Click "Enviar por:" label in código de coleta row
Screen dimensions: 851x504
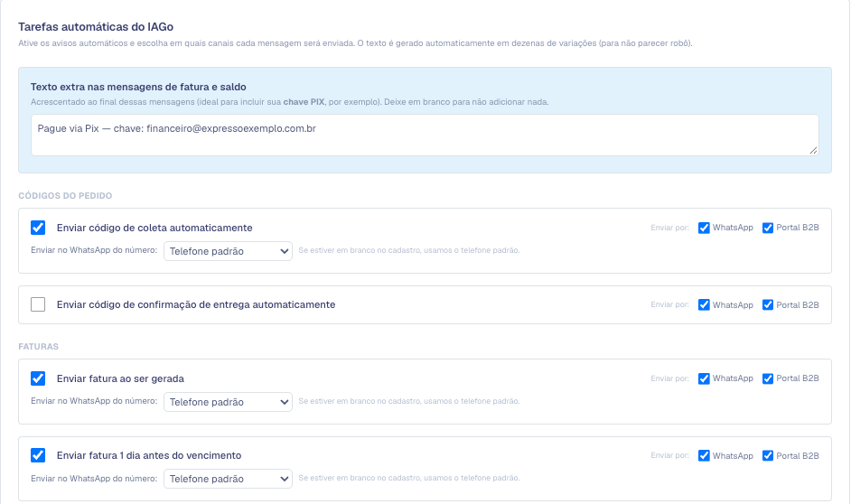tap(669, 228)
